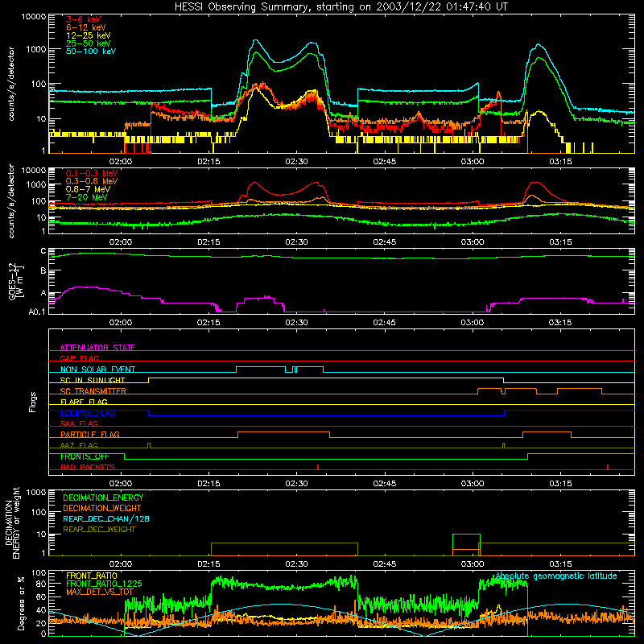
Task: Click the GOES-12 axis label
Action: [15, 281]
